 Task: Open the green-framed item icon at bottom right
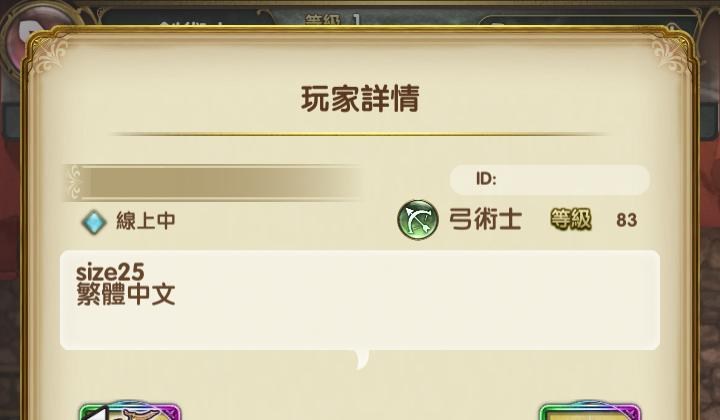589,411
